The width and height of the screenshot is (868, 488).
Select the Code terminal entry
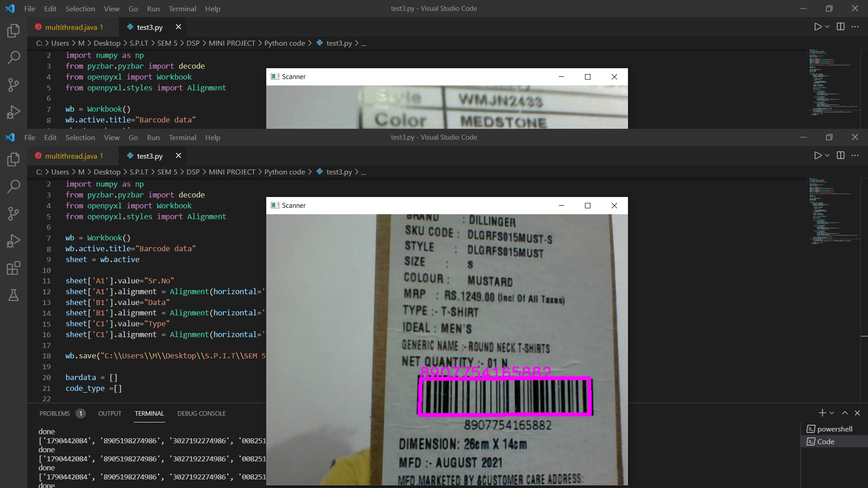pyautogui.click(x=834, y=441)
